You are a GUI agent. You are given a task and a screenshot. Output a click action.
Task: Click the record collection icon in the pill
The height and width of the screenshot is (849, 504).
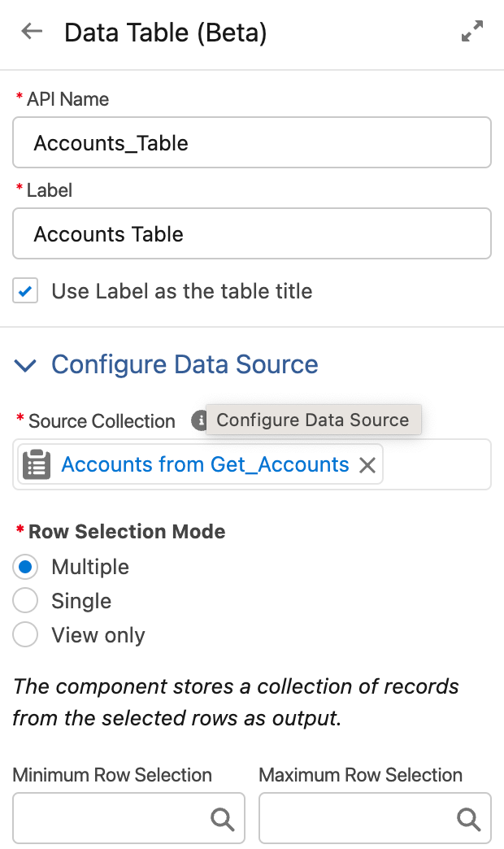(37, 464)
